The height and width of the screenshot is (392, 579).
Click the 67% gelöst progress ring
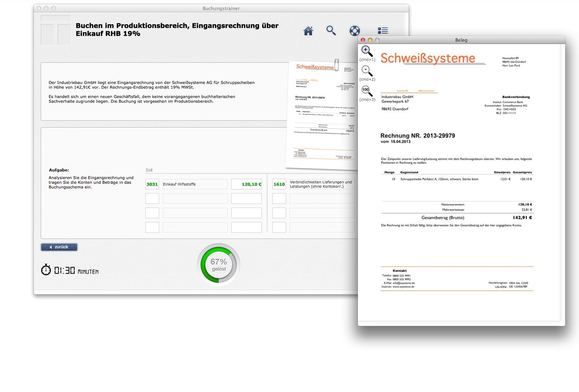219,265
